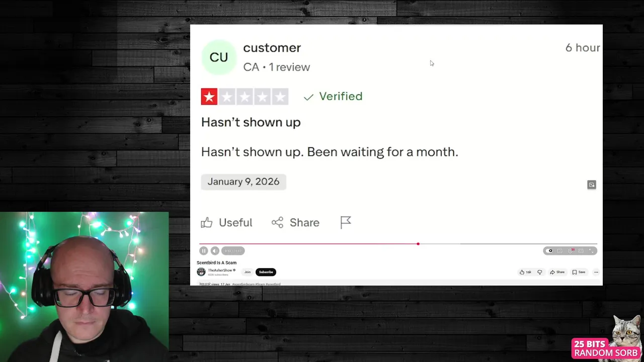Enter fullscreen with the player icon

point(591,251)
